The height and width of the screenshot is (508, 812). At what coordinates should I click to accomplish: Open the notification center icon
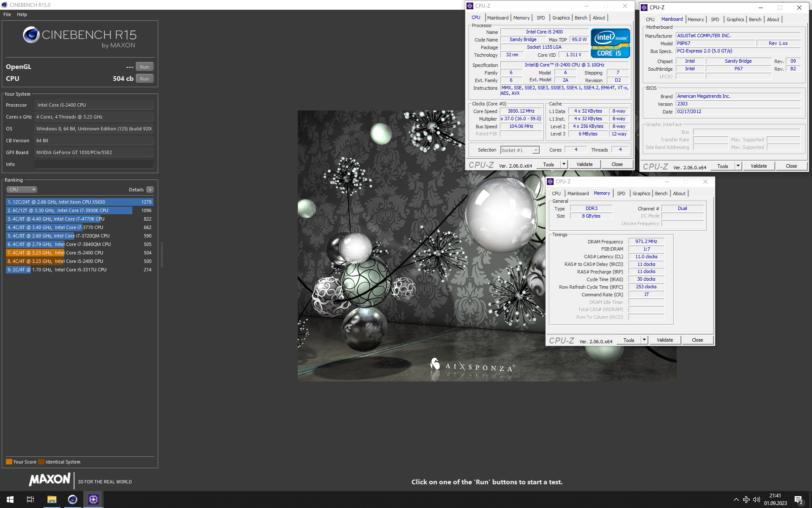click(x=799, y=500)
